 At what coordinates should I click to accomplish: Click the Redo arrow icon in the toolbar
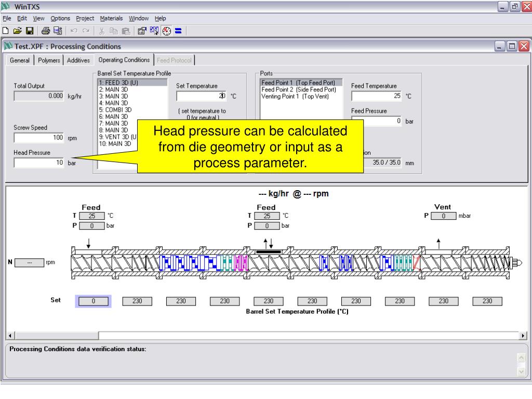pos(86,31)
